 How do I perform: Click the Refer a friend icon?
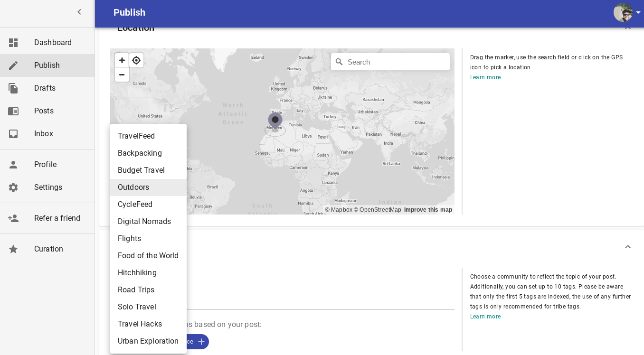coord(13,218)
